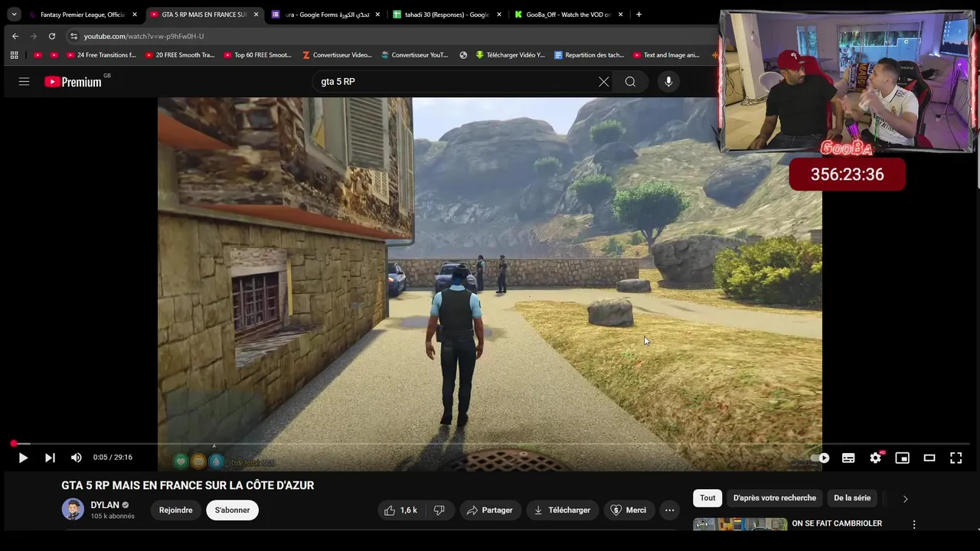980x551 pixels.
Task: Focus the search field 'gta 5 RP'
Action: [456, 82]
